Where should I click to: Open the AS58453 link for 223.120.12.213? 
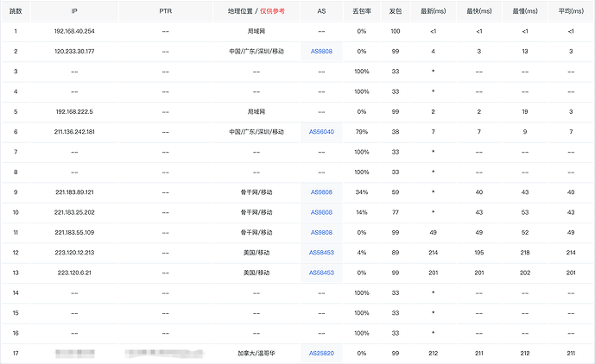[321, 253]
